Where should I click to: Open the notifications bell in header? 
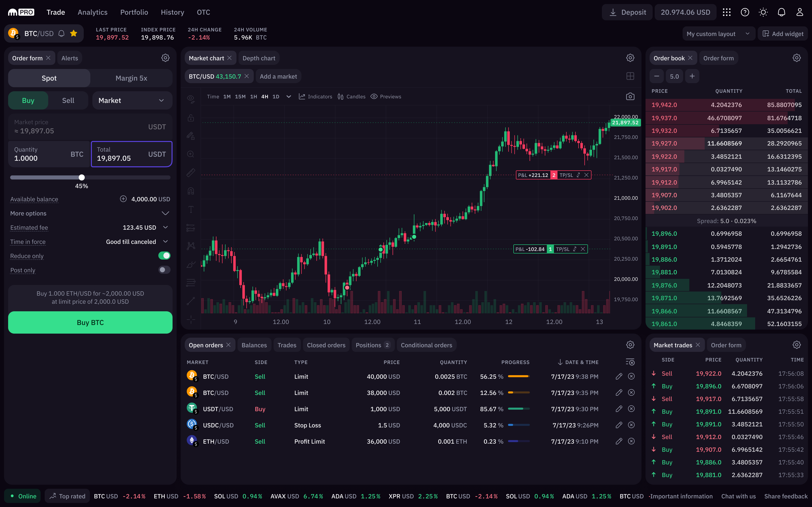pyautogui.click(x=781, y=12)
